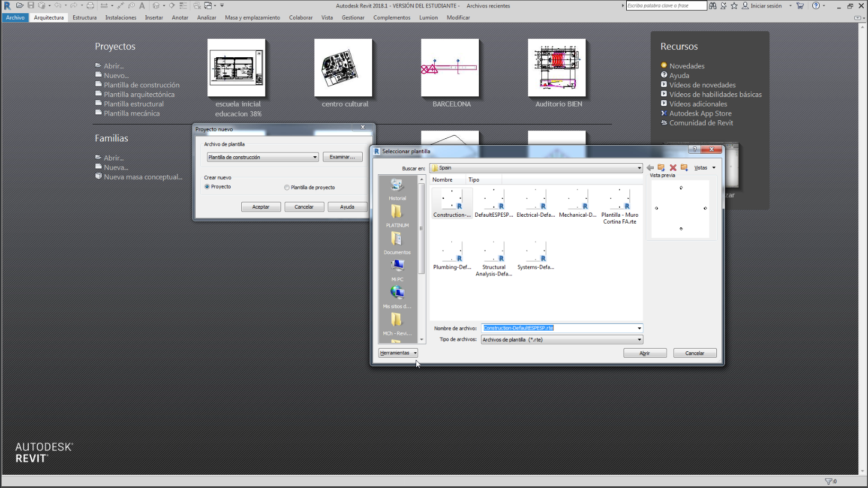Click the places sidebar scroll down arrow
This screenshot has width=868, height=488.
tap(422, 340)
